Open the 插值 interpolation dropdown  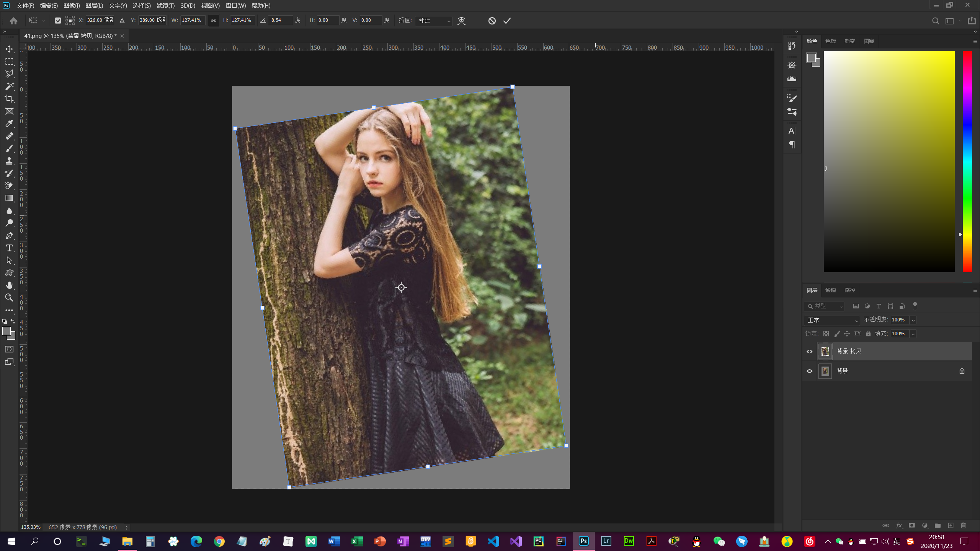click(433, 21)
